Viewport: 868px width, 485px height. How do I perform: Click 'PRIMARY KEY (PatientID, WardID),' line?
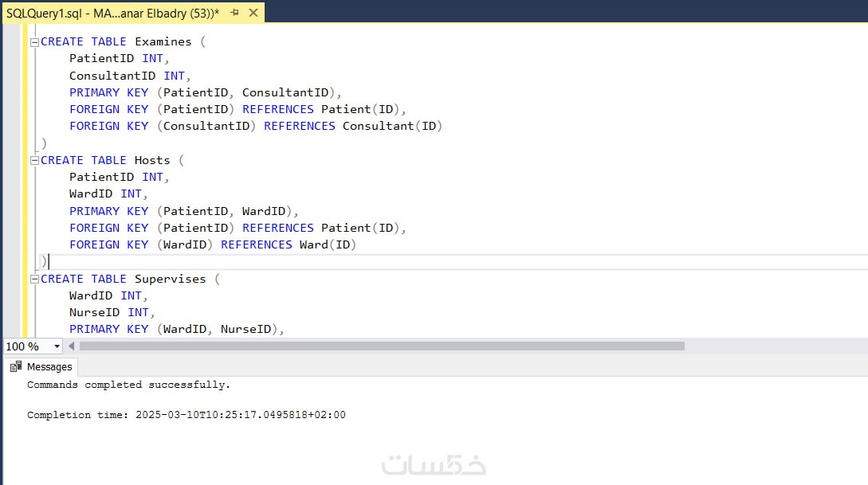tap(184, 211)
